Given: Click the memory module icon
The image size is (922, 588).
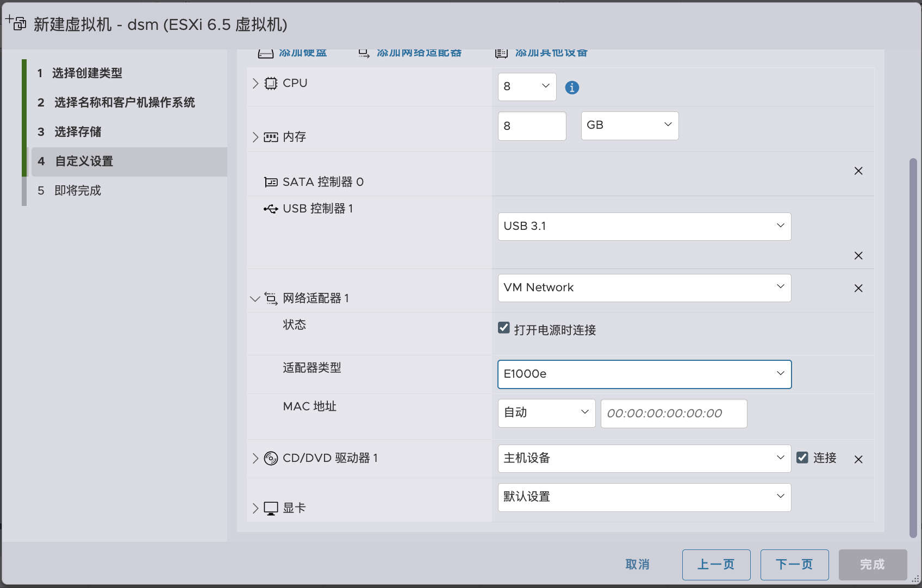Looking at the screenshot, I should (271, 137).
